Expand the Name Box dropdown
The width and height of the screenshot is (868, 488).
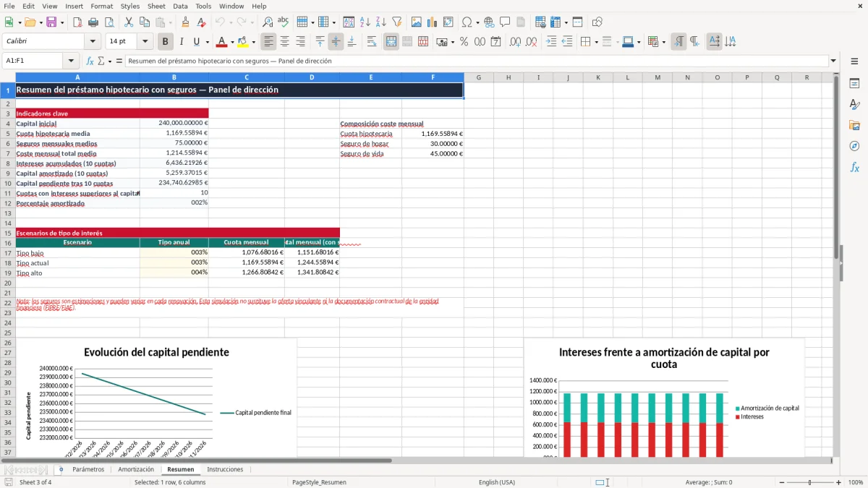coord(71,61)
